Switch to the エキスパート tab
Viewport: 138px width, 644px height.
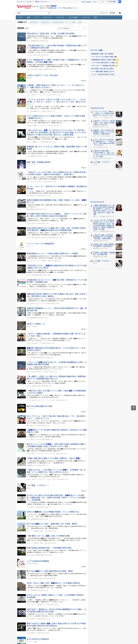tap(48, 17)
